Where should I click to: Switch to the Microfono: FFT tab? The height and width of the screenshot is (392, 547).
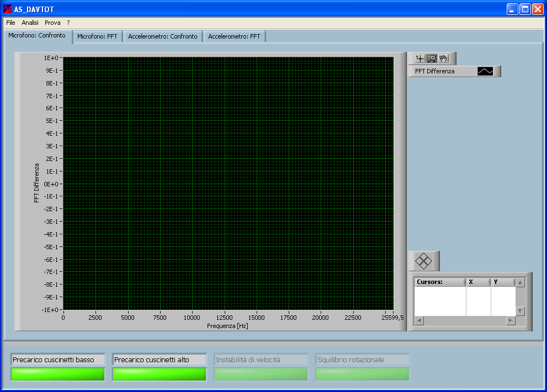(x=97, y=36)
